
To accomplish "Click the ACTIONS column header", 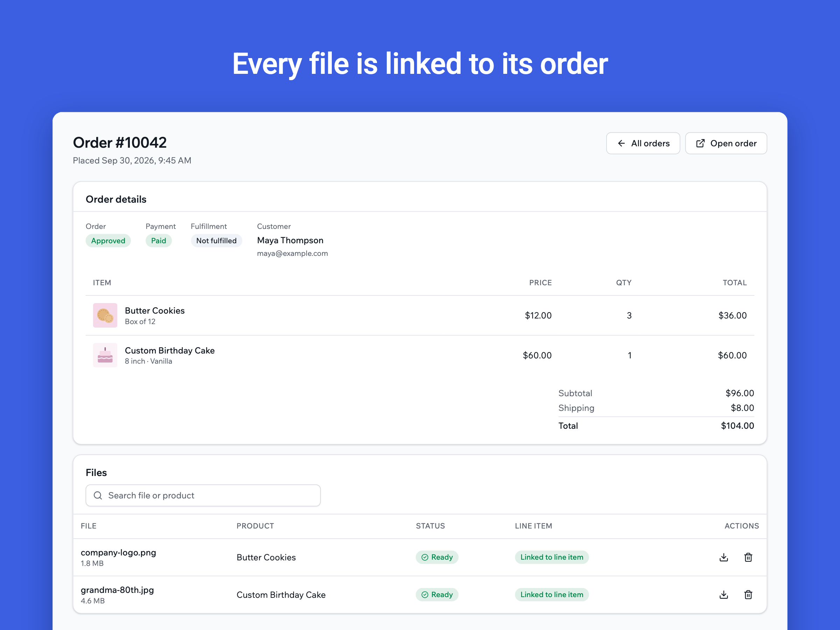I will [x=742, y=526].
